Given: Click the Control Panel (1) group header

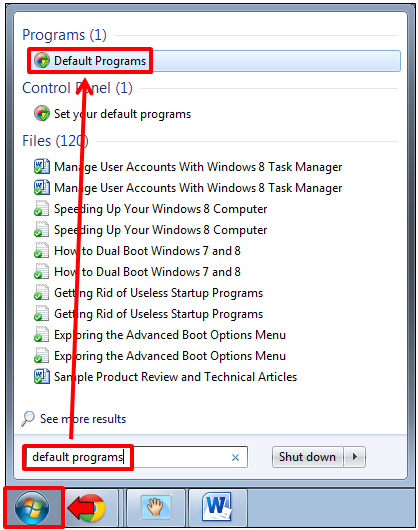Looking at the screenshot, I should pyautogui.click(x=77, y=88).
